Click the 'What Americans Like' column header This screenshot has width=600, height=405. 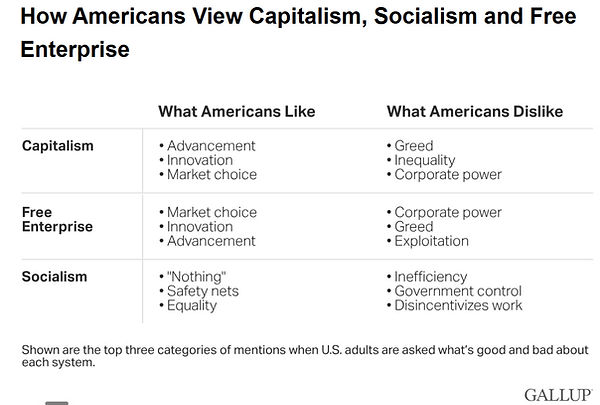[x=237, y=111]
